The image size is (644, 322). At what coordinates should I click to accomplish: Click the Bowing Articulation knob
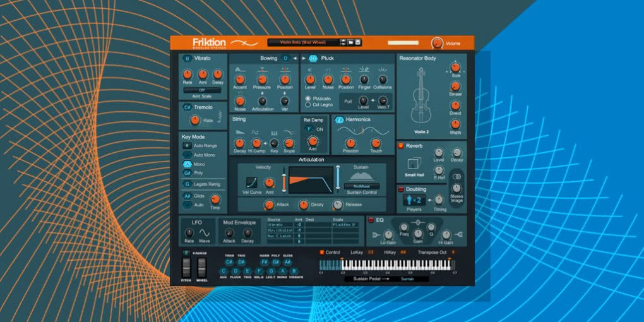(x=263, y=101)
